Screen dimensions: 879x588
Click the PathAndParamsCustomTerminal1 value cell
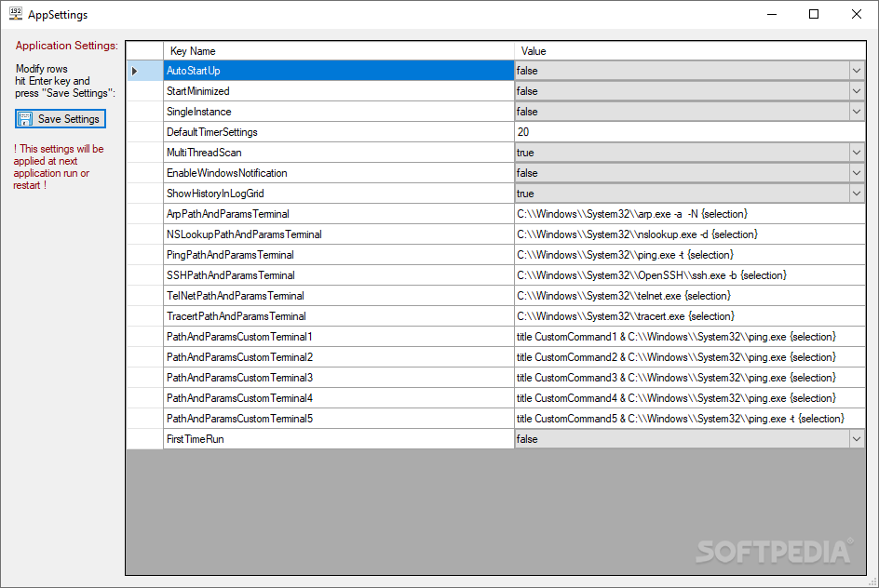(690, 337)
